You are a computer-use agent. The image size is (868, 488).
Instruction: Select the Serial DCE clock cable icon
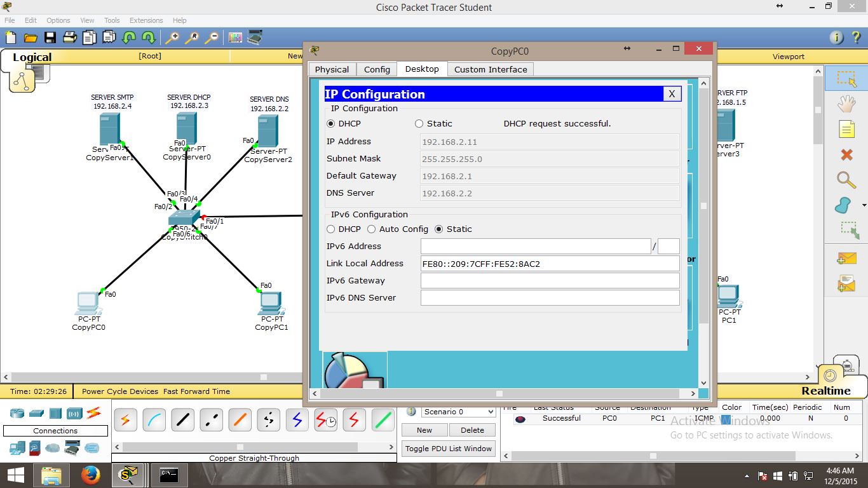click(325, 420)
